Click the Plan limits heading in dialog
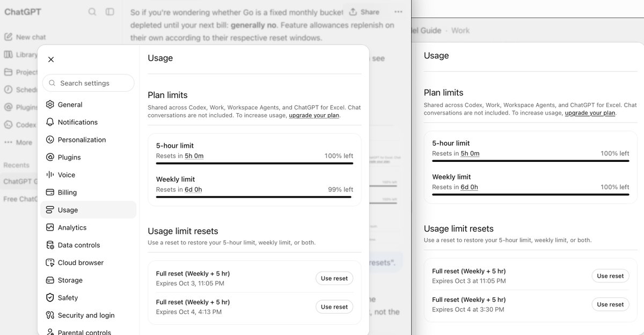Screen dimensions: 644x335 pos(167,95)
